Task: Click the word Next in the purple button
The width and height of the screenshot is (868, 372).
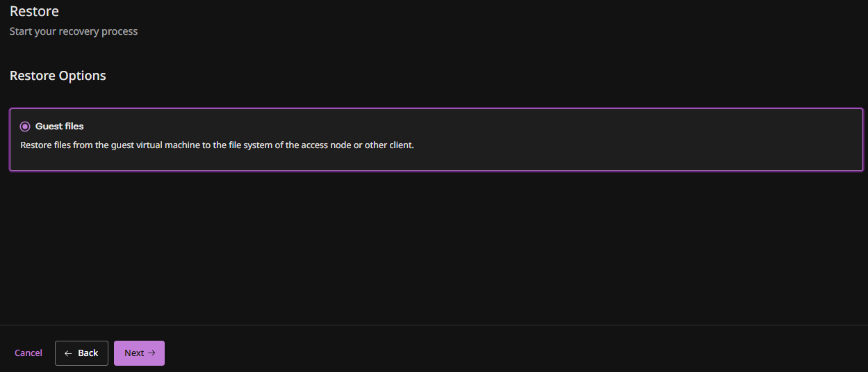Action: coord(134,353)
